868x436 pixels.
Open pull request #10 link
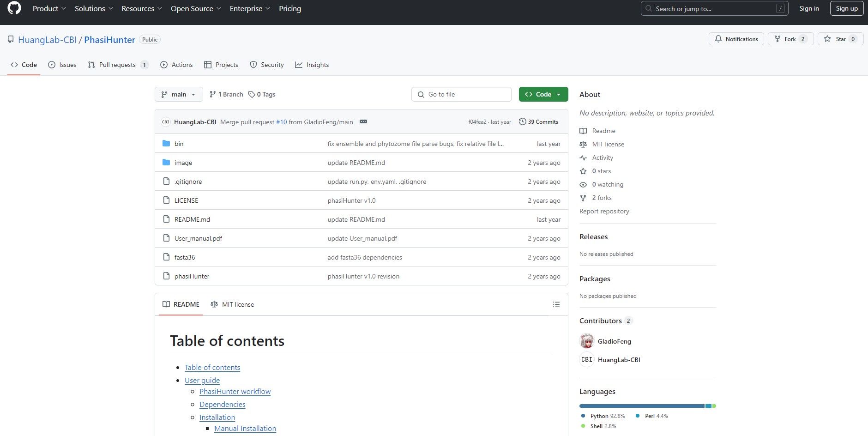281,122
